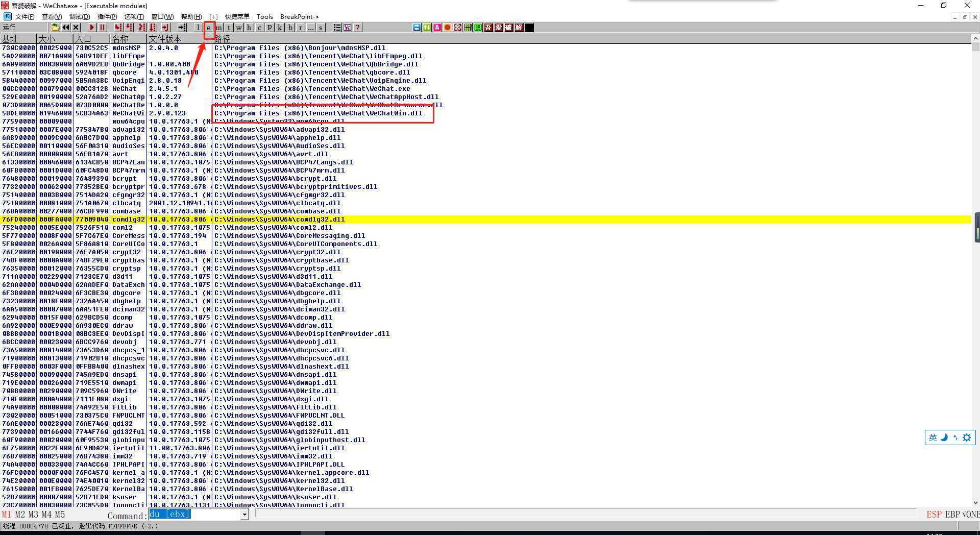Click the red target plugin icon

(x=458, y=28)
